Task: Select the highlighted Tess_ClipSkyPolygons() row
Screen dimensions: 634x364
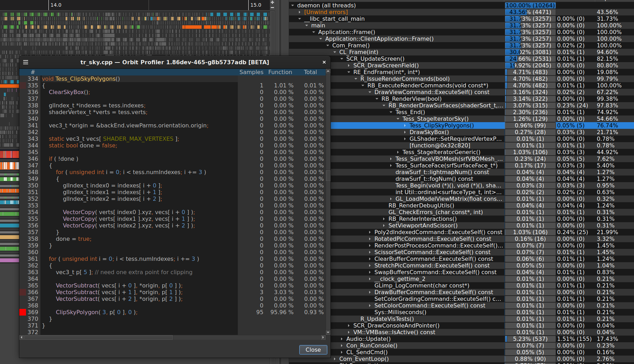Action: [x=440, y=125]
